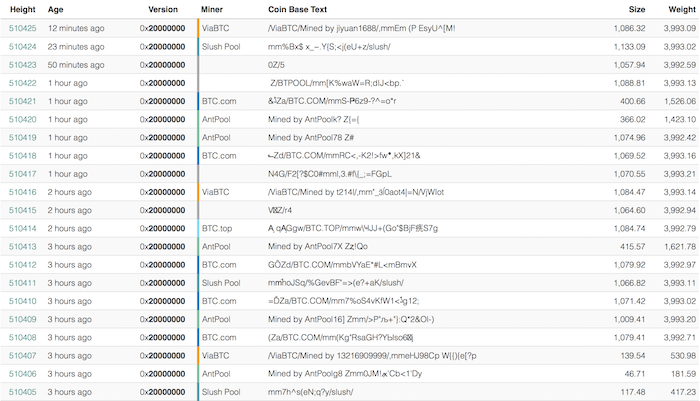Open block 510419 link
Viewport: 700px width, 401px height.
(22, 138)
